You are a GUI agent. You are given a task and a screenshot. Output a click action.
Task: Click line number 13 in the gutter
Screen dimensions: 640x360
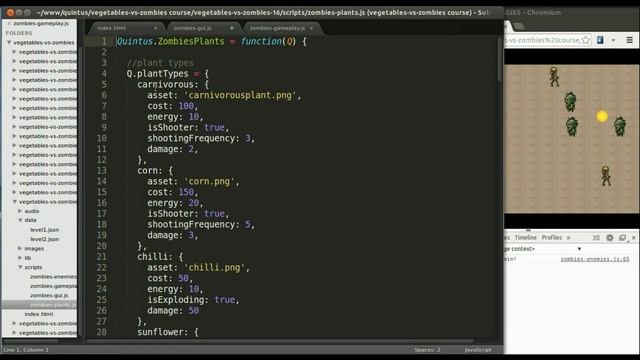point(102,171)
